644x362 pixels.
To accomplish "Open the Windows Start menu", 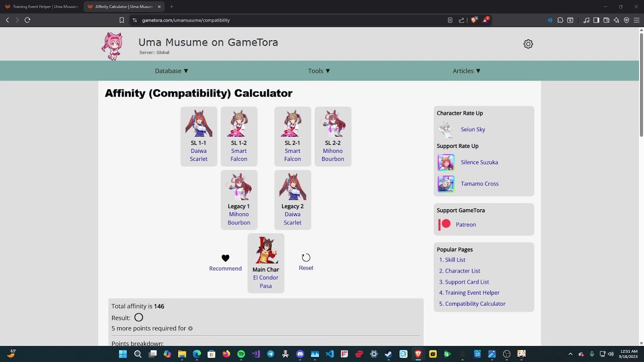I will [x=123, y=354].
